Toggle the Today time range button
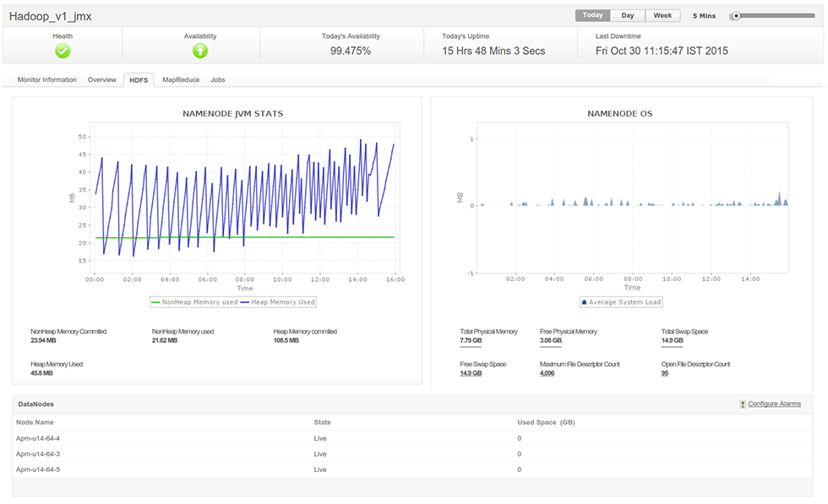This screenshot has height=504, width=828. 592,15
